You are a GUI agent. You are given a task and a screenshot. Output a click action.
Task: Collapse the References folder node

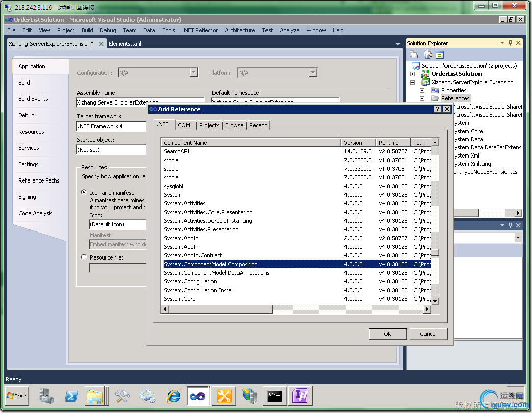pyautogui.click(x=422, y=98)
